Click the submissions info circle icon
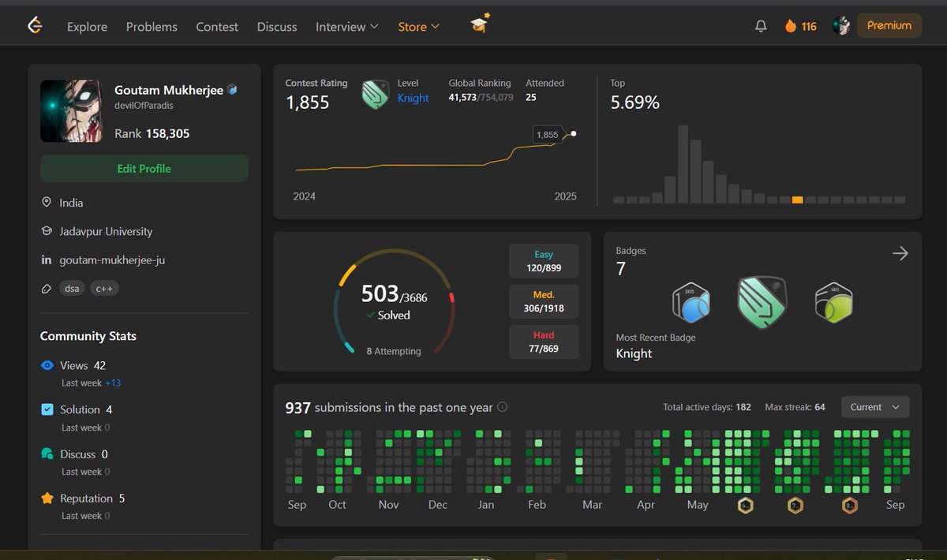This screenshot has width=947, height=560. [x=503, y=408]
